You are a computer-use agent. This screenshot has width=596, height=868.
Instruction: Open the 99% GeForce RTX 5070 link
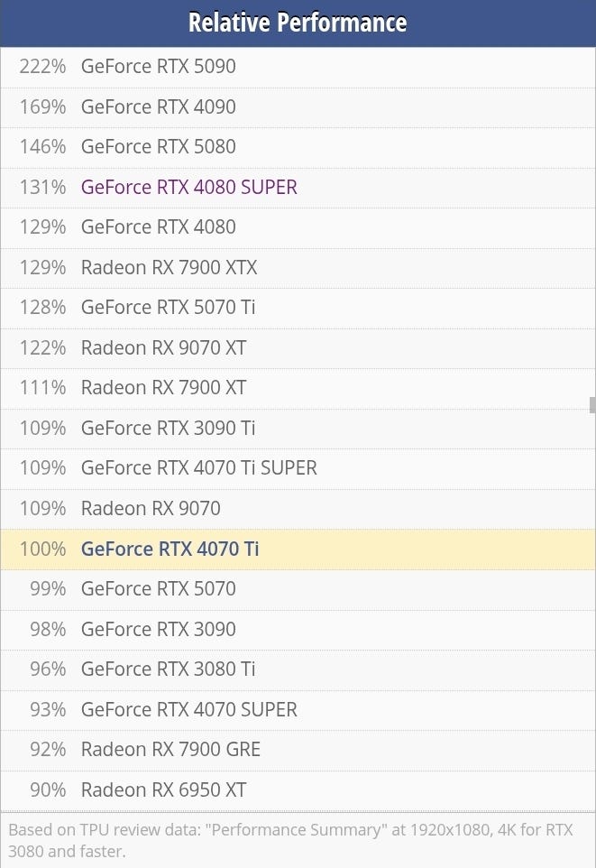click(159, 588)
